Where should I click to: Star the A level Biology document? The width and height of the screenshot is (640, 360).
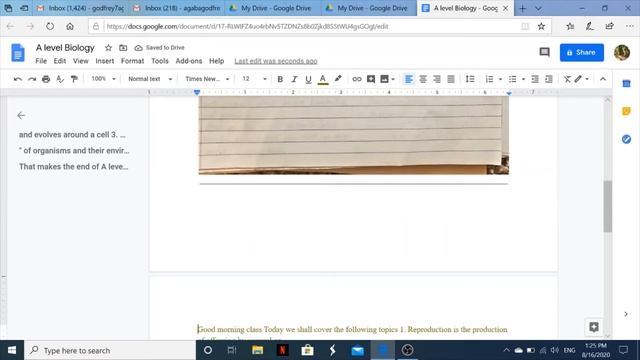(x=108, y=48)
